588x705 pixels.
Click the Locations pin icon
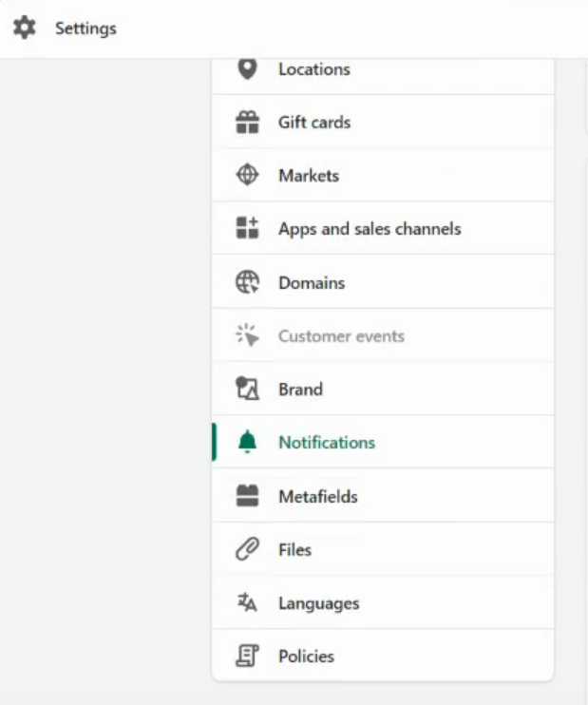247,69
